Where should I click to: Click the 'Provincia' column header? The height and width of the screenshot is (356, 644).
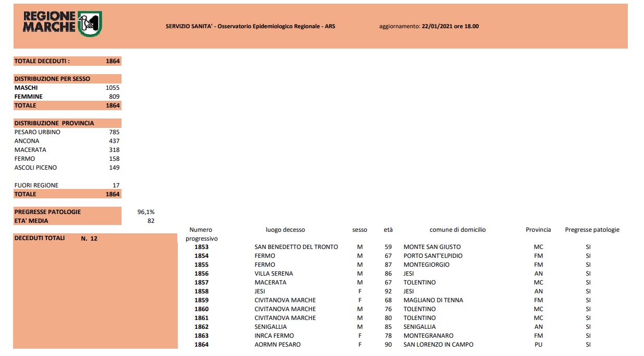[x=538, y=230]
